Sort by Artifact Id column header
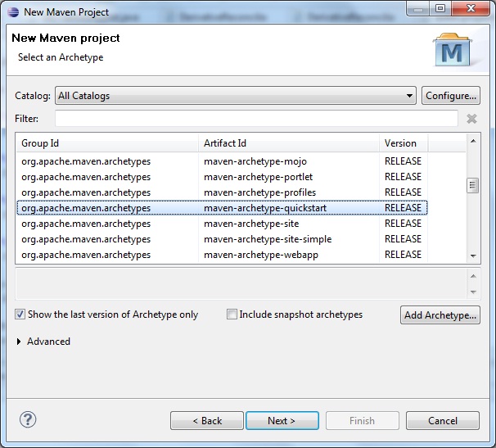Image resolution: width=496 pixels, height=448 pixels. click(x=289, y=143)
